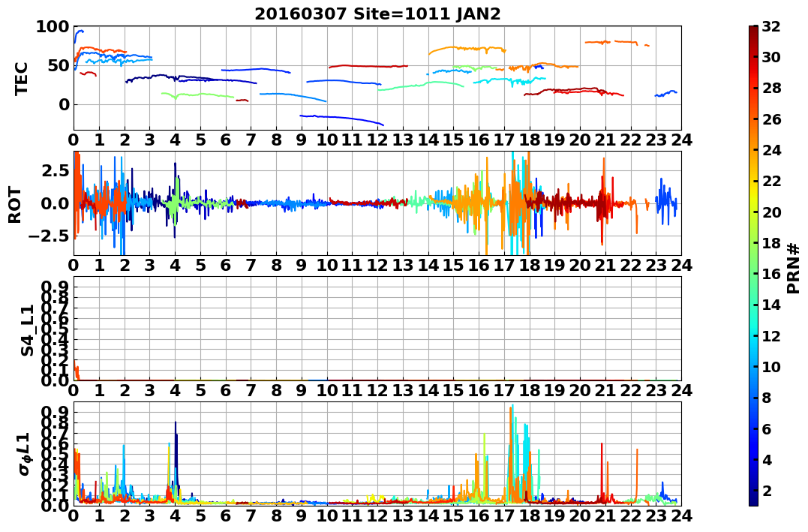Click the green middle of the colorbar
The image size is (808, 532).
tap(753, 266)
